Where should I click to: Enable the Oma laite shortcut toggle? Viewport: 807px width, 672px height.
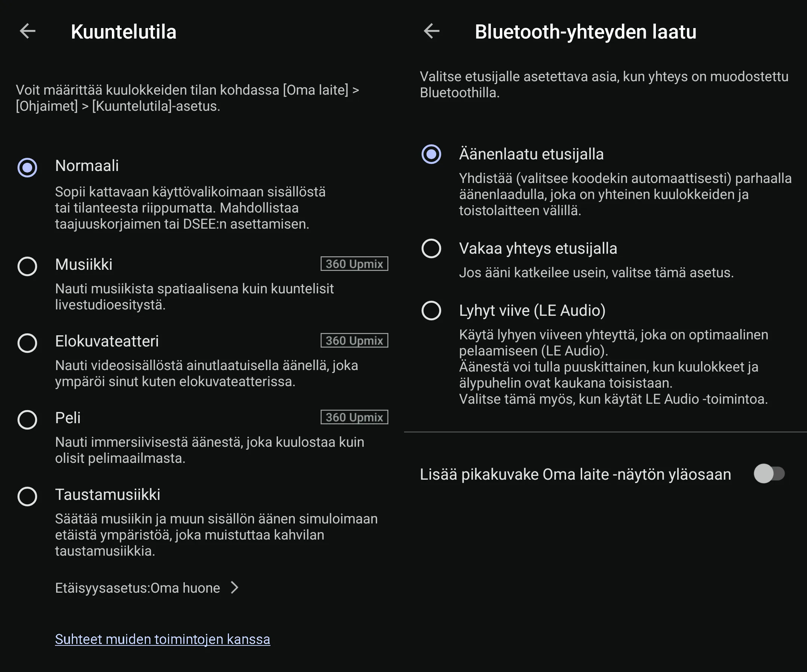click(769, 473)
